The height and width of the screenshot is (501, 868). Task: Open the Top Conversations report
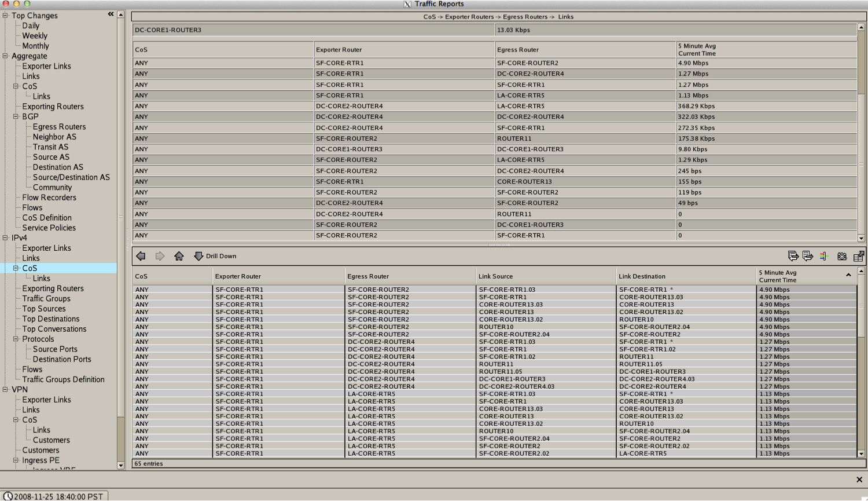54,329
